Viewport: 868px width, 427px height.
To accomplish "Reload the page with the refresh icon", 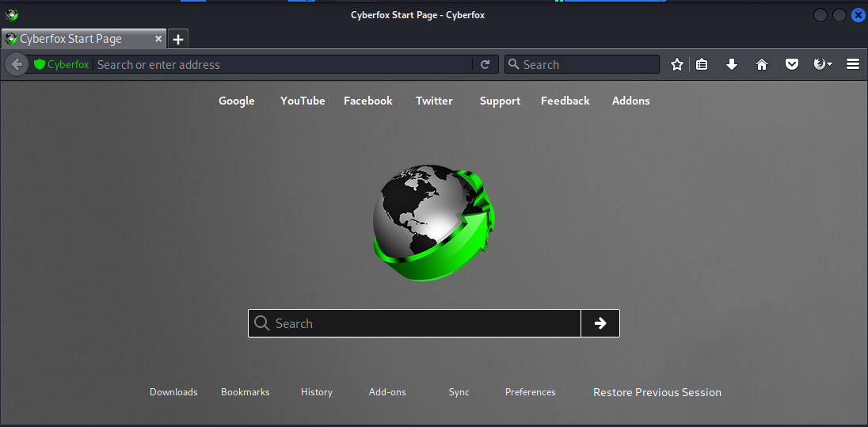I will [x=485, y=65].
